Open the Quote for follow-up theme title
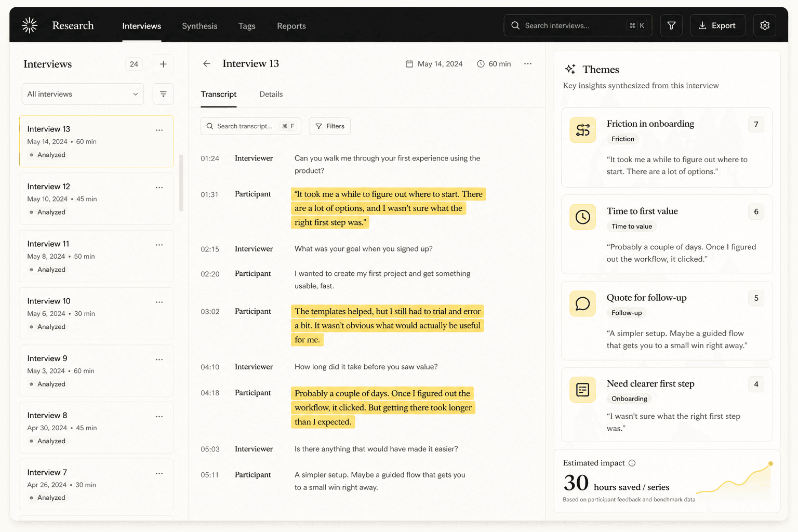Screen dimensions: 798x532 (647, 298)
